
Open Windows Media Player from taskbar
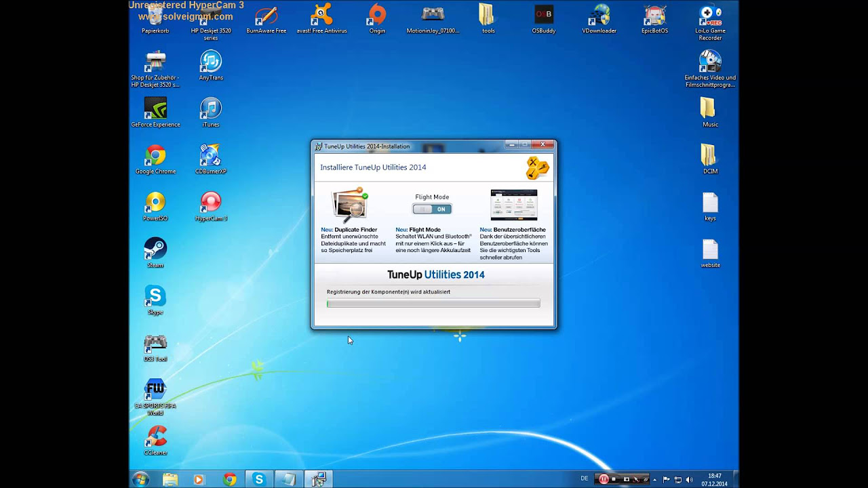click(x=199, y=479)
